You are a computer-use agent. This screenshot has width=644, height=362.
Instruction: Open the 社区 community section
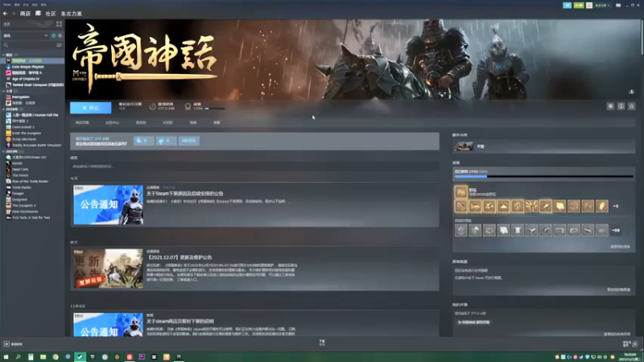[x=51, y=14]
